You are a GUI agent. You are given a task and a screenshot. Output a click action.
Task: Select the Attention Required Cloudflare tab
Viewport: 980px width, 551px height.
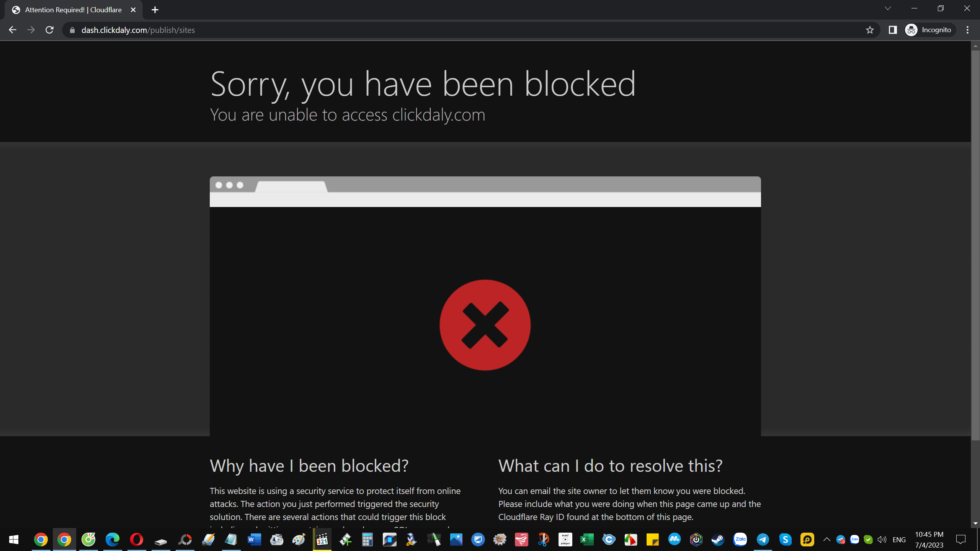click(x=73, y=10)
